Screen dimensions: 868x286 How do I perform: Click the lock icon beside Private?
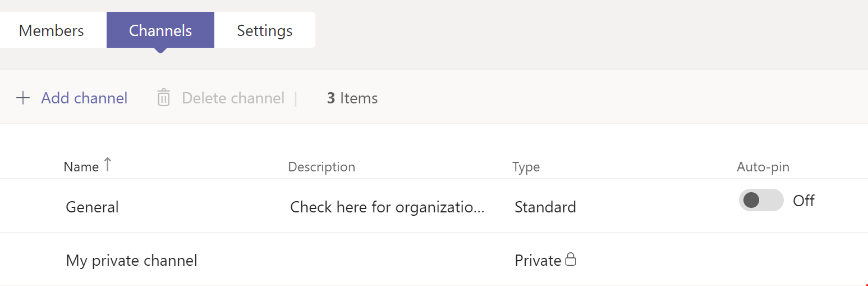571,260
